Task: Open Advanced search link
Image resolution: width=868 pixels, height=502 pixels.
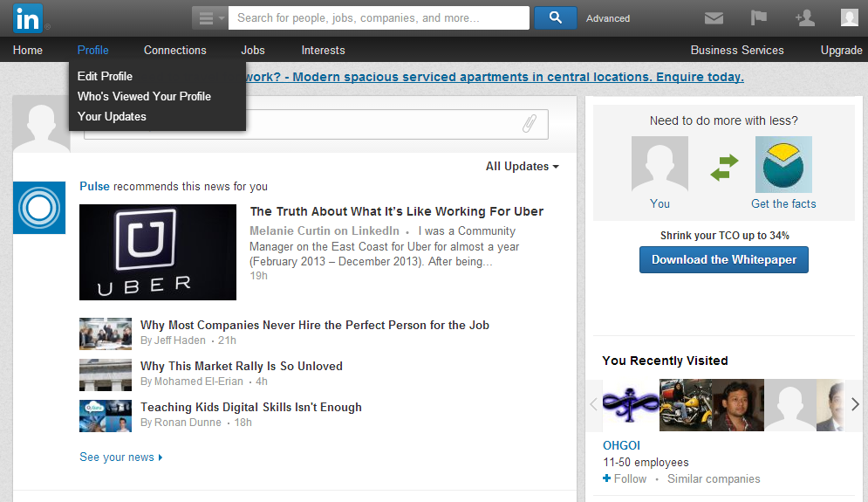Action: coord(608,18)
